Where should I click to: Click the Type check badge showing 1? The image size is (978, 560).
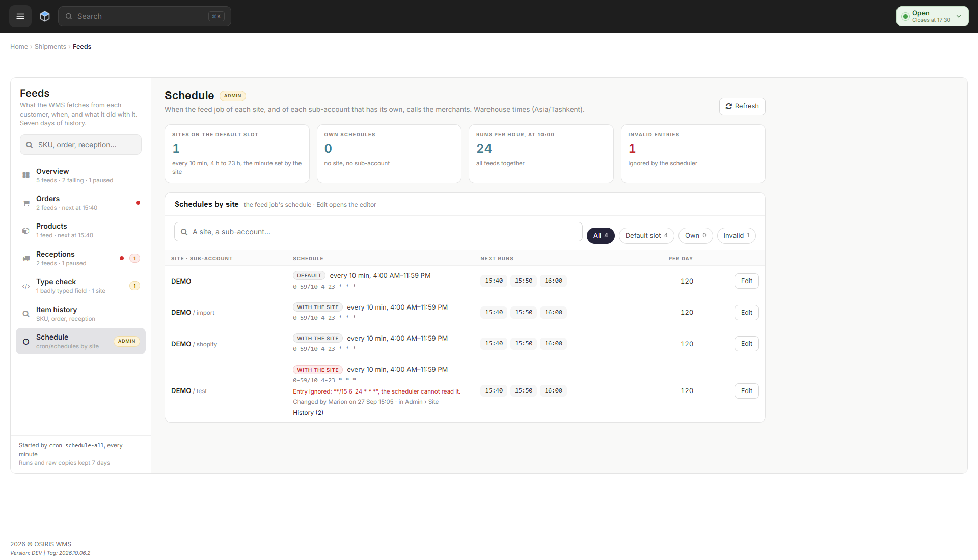[134, 286]
